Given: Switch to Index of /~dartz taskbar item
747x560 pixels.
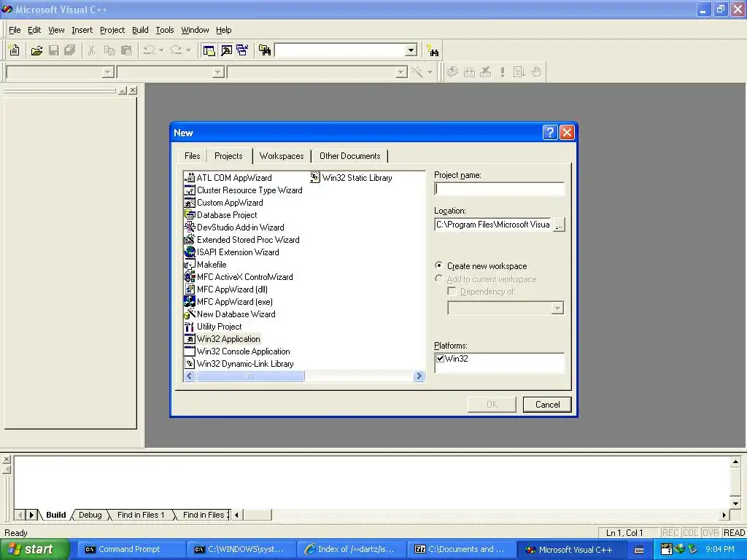Looking at the screenshot, I should (351, 550).
